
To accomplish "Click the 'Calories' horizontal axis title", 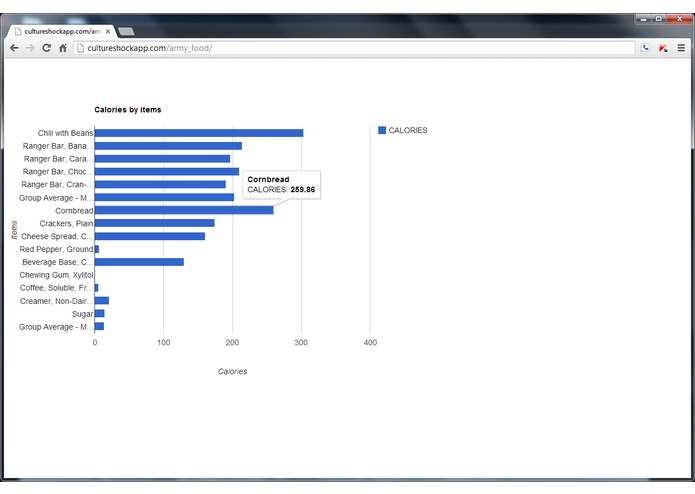I will click(x=232, y=371).
